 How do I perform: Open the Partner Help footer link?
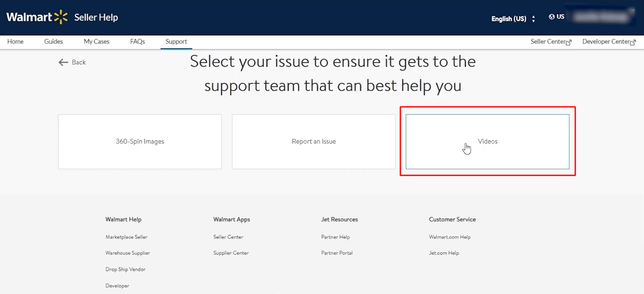(x=335, y=237)
